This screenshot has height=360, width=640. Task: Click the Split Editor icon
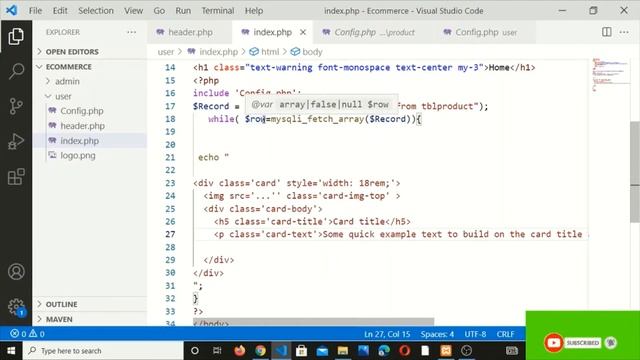click(x=607, y=32)
